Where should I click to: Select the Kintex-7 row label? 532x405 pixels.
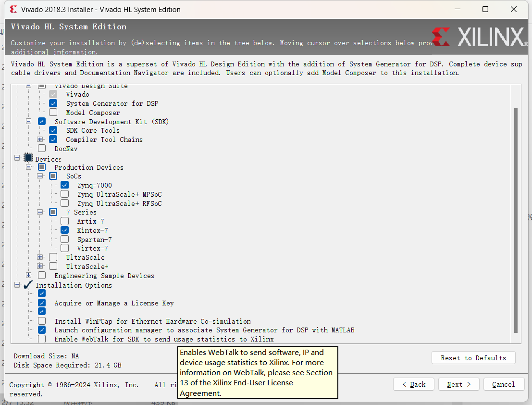point(92,230)
